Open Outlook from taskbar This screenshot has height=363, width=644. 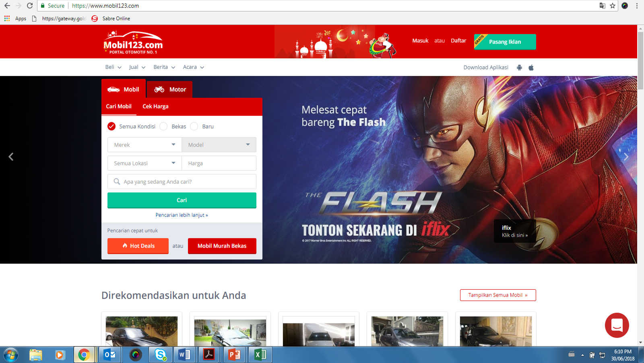coord(109,355)
